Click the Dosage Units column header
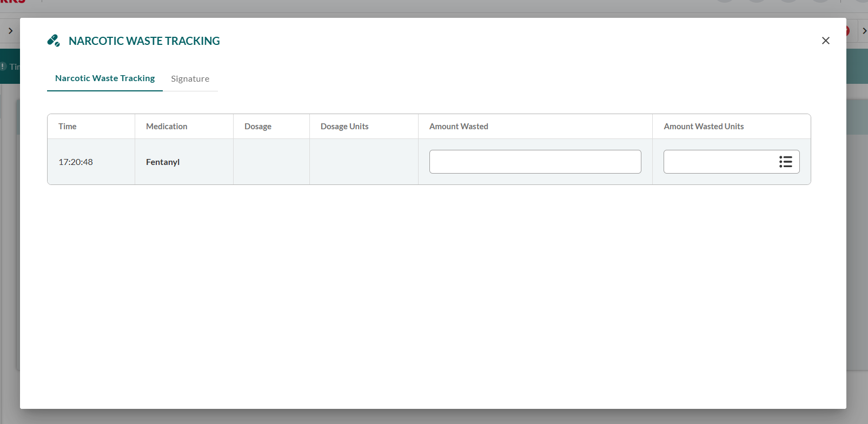 click(344, 127)
